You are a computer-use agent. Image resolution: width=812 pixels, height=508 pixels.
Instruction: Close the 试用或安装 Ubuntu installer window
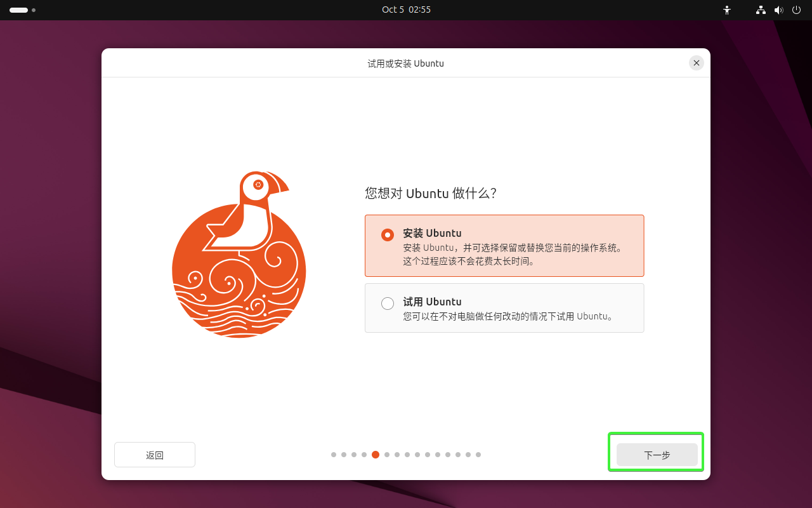click(x=697, y=63)
